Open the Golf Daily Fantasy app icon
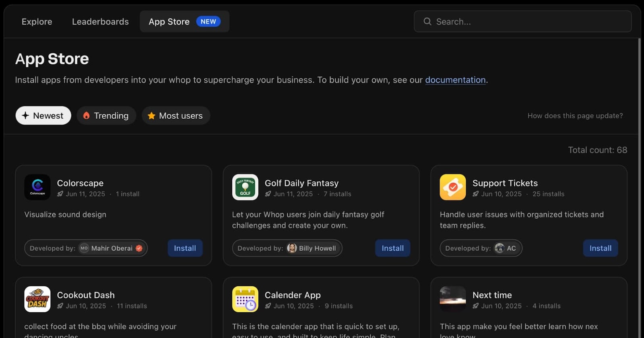The image size is (644, 338). click(x=245, y=187)
